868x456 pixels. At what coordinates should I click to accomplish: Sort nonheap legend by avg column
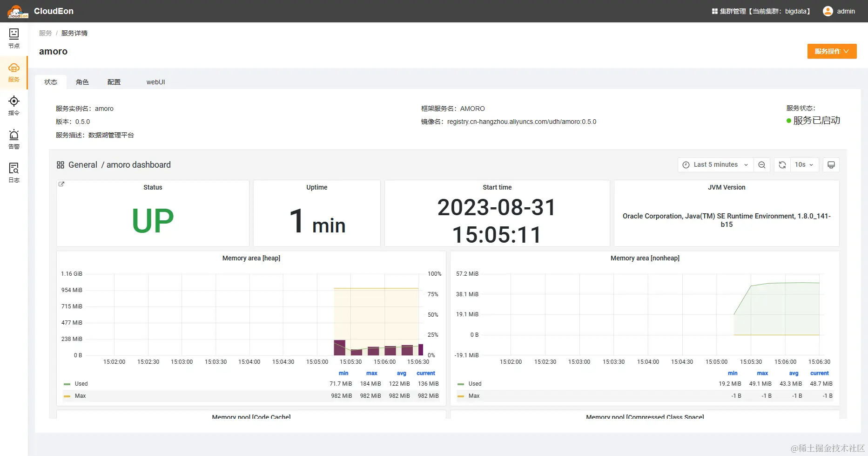(794, 373)
